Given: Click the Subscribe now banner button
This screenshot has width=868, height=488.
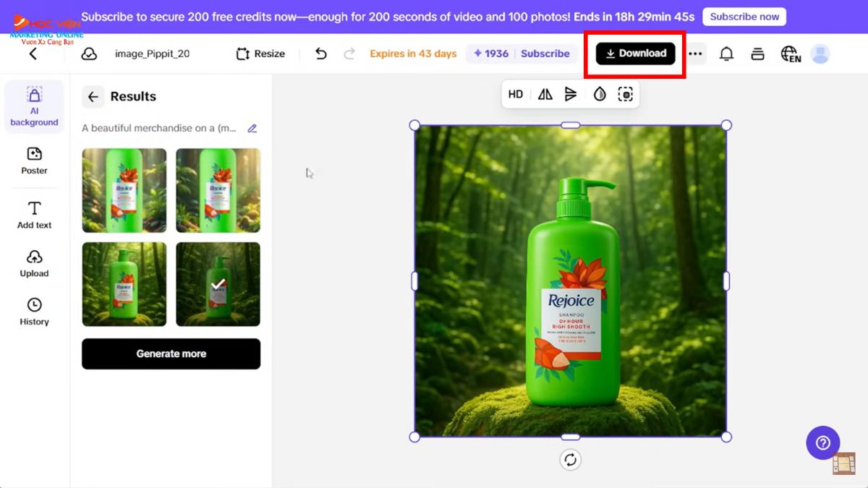Looking at the screenshot, I should [x=744, y=17].
